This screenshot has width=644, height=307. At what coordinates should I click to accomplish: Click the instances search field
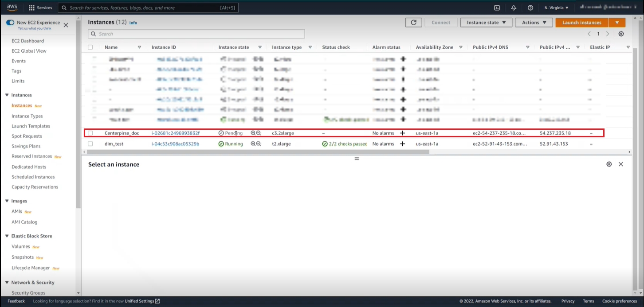196,34
